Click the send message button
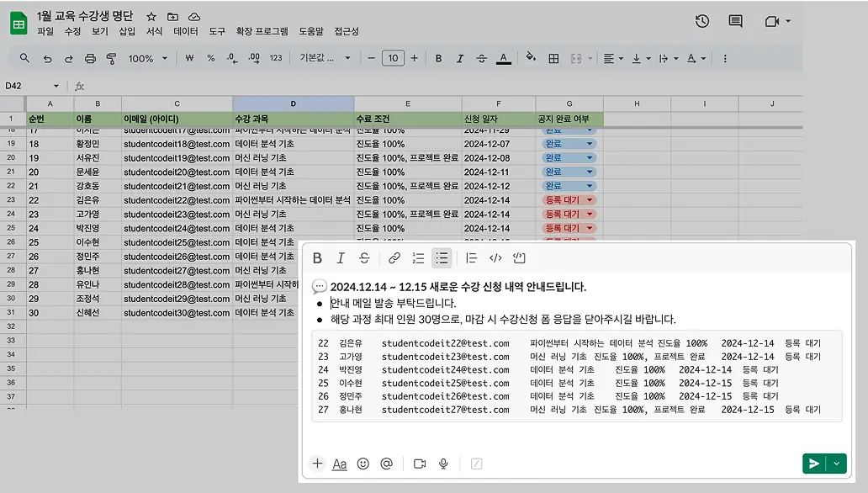Screen dimensions: 868x493 tap(813, 464)
